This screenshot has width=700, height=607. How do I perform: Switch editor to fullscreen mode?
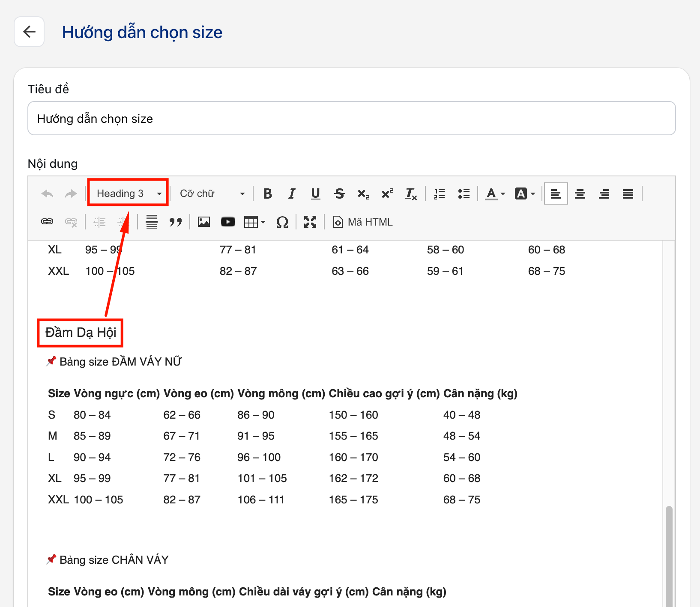click(310, 222)
